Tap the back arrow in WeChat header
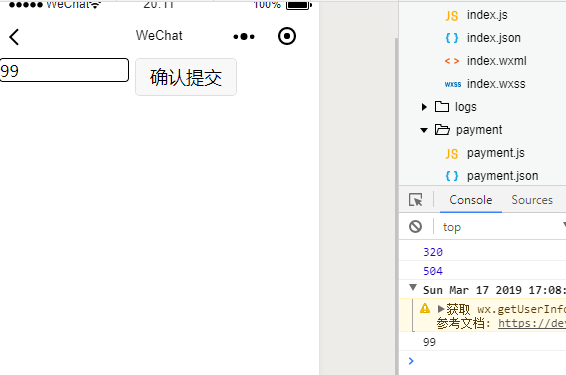This screenshot has height=375, width=566. pyautogui.click(x=14, y=37)
